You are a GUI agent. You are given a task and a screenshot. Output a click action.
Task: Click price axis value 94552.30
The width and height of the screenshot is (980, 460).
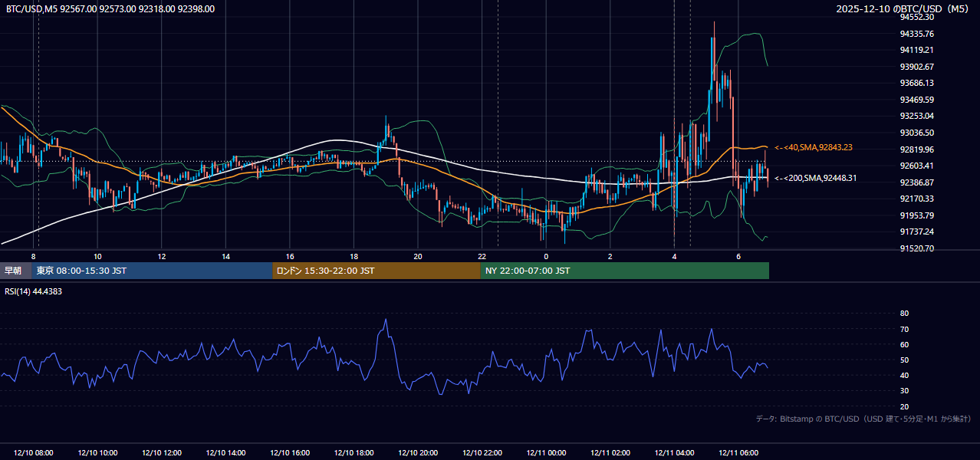[917, 17]
